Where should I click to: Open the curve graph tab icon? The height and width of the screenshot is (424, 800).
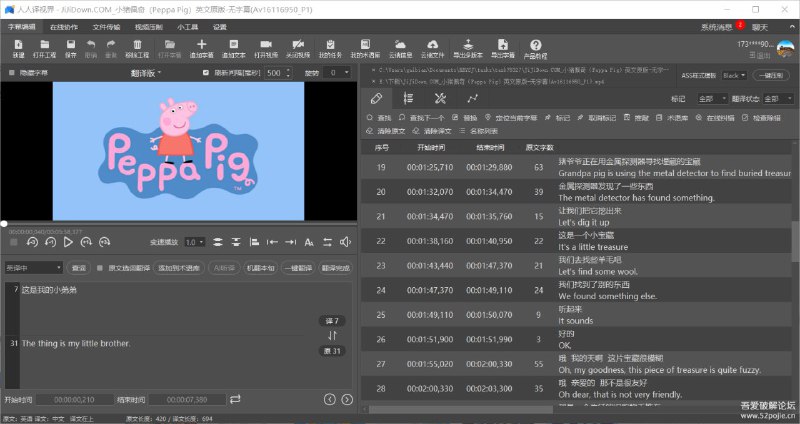click(472, 98)
